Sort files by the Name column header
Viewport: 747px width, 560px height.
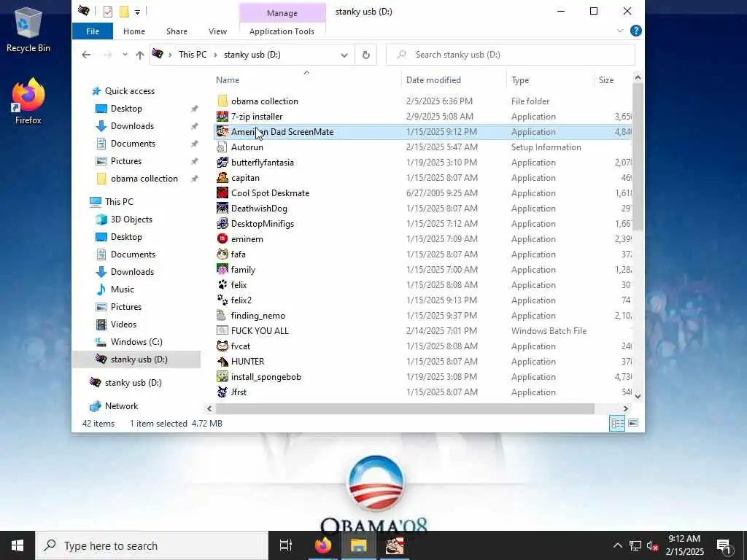(x=228, y=80)
